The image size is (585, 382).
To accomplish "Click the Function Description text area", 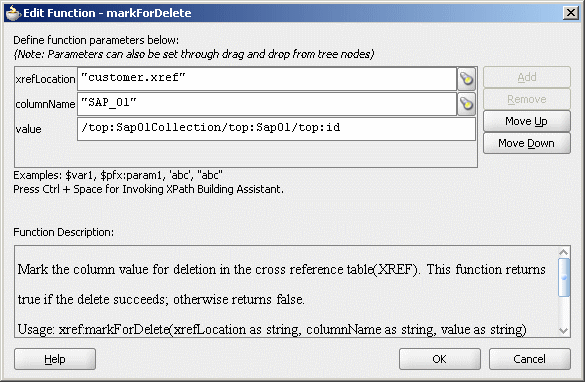I will pyautogui.click(x=287, y=292).
